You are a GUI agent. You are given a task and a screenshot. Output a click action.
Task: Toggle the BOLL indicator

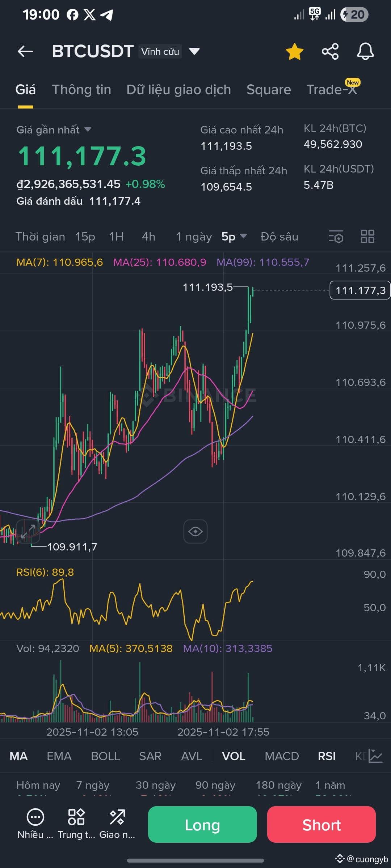pyautogui.click(x=105, y=756)
